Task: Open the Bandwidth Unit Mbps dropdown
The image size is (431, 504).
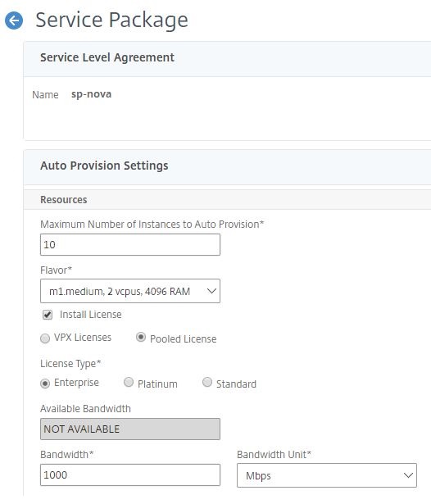Action: point(327,475)
